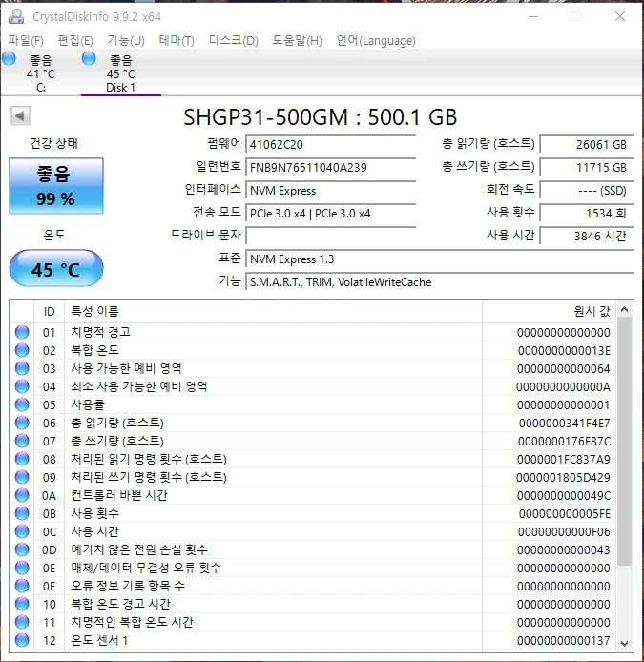Click status icon for row 0A 컨트롤러 바쁜 시간
644x662 pixels.
pos(22,495)
